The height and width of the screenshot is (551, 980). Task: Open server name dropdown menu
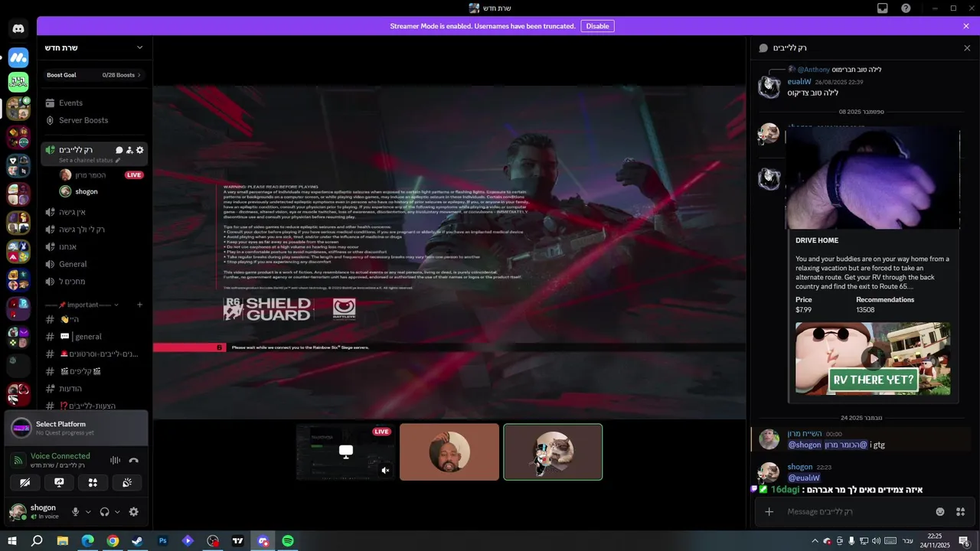(x=139, y=47)
